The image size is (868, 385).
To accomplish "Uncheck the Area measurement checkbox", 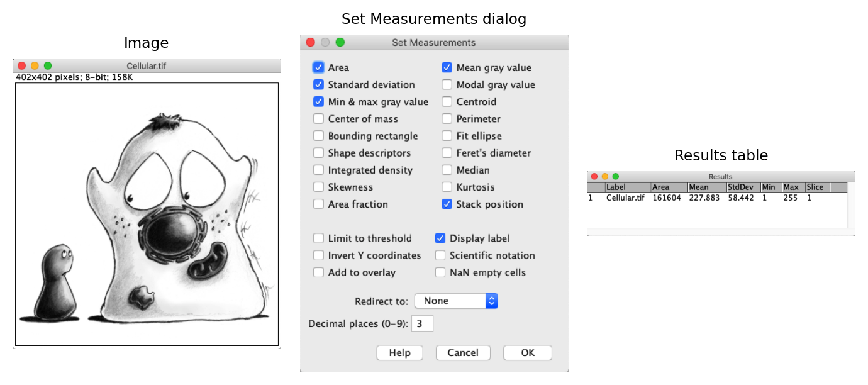I will click(318, 67).
